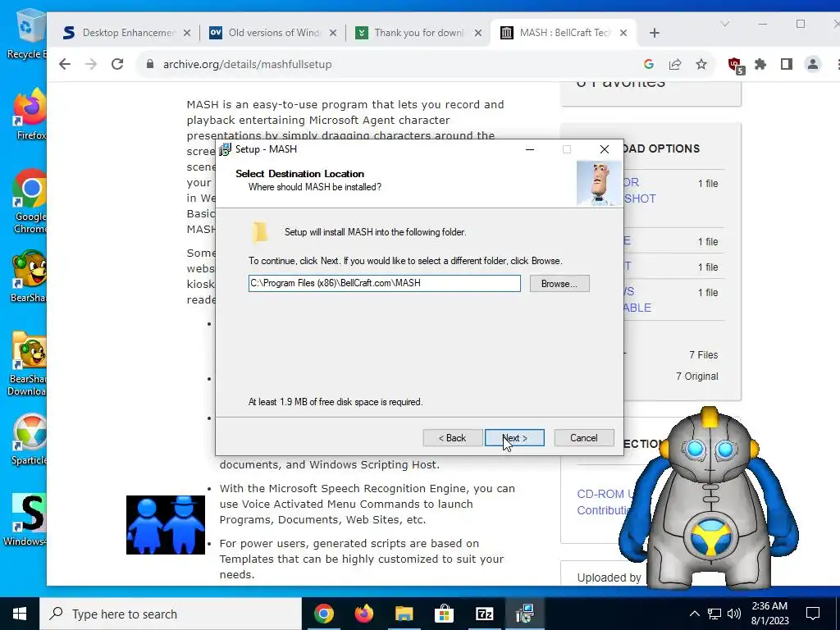This screenshot has width=840, height=630.
Task: Launch Firefox from the desktop
Action: coord(30,115)
